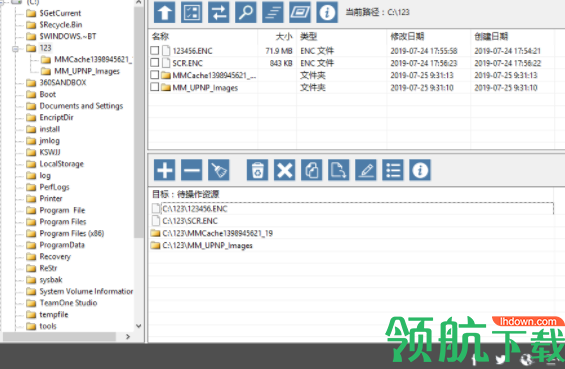The image size is (565, 369).
Task: Check the box for MMCache1398945621 folder row
Action: click(155, 75)
